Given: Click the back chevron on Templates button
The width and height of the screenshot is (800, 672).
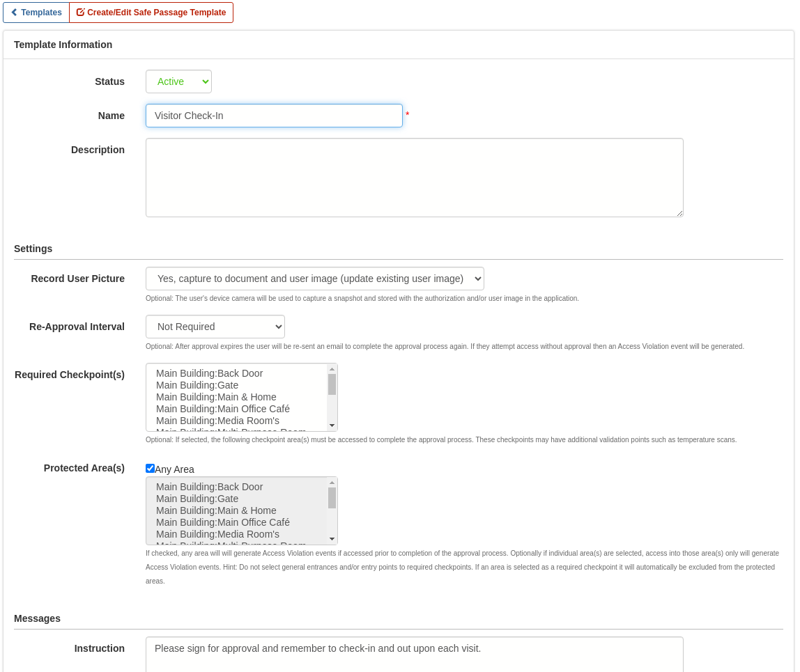Looking at the screenshot, I should pos(15,13).
